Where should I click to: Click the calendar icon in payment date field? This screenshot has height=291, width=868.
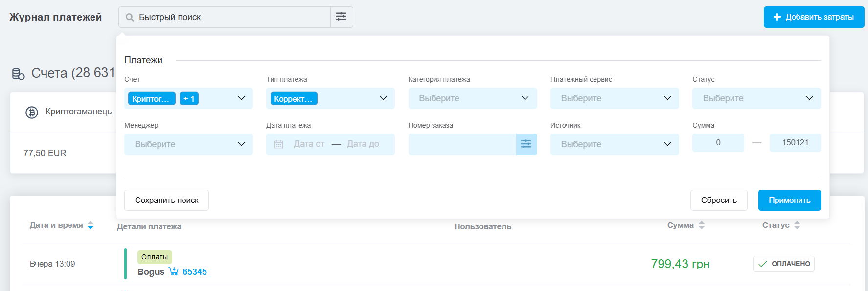[x=278, y=144]
